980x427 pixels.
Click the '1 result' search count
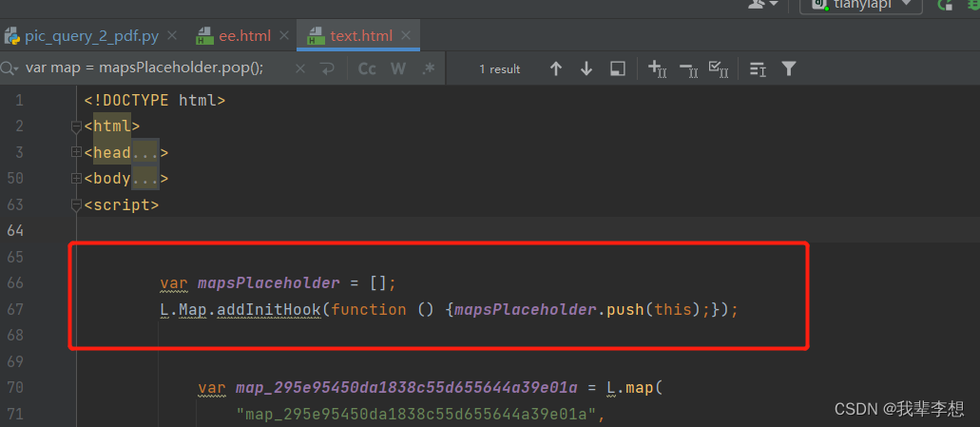coord(499,69)
